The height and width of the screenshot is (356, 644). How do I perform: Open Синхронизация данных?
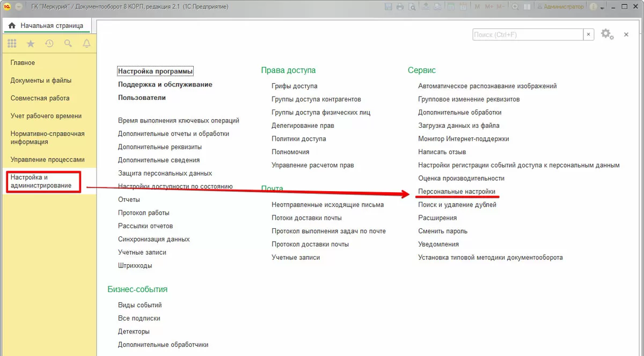coord(154,239)
